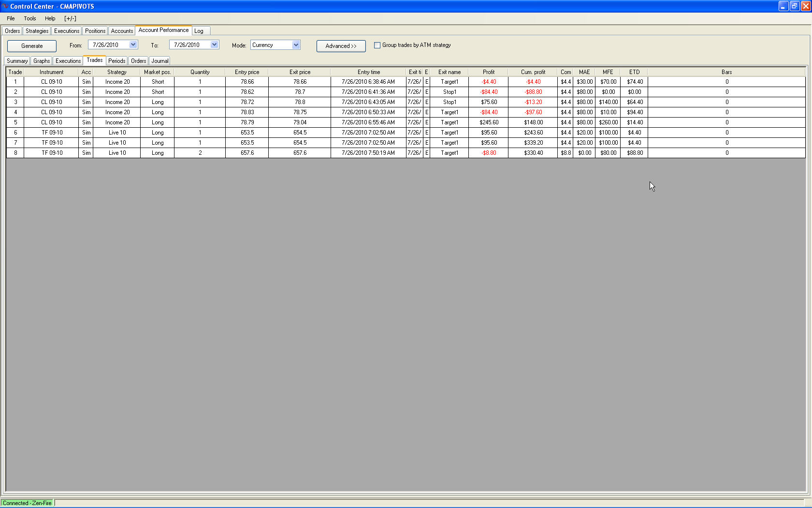Minimize the Control Center window

[x=783, y=6]
